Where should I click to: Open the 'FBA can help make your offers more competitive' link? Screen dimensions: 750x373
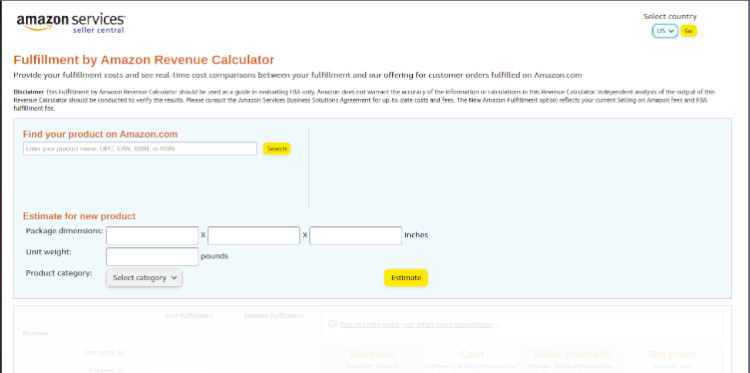(416, 324)
